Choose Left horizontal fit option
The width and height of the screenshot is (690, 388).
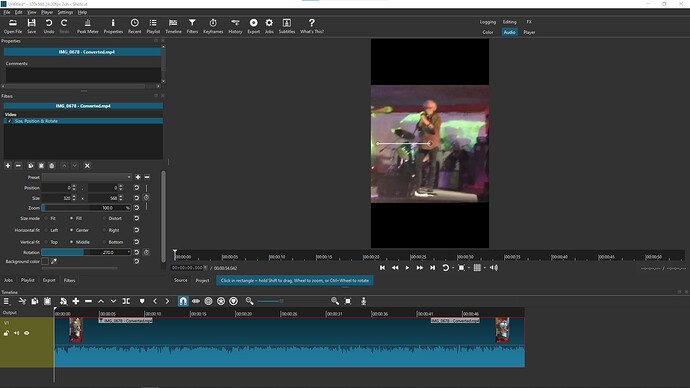coord(47,230)
